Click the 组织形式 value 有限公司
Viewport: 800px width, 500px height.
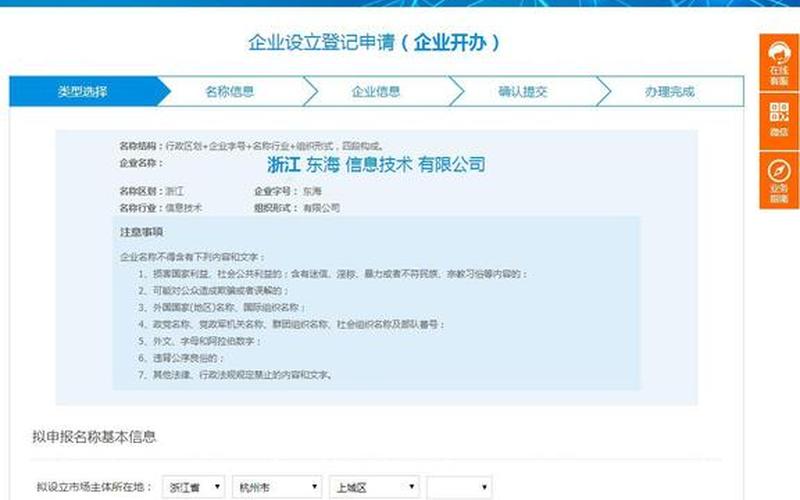pos(321,208)
